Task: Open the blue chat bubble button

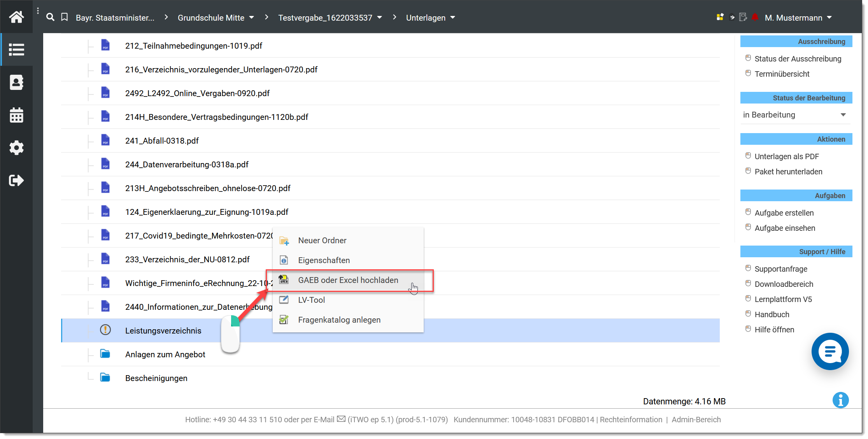Action: pos(829,351)
